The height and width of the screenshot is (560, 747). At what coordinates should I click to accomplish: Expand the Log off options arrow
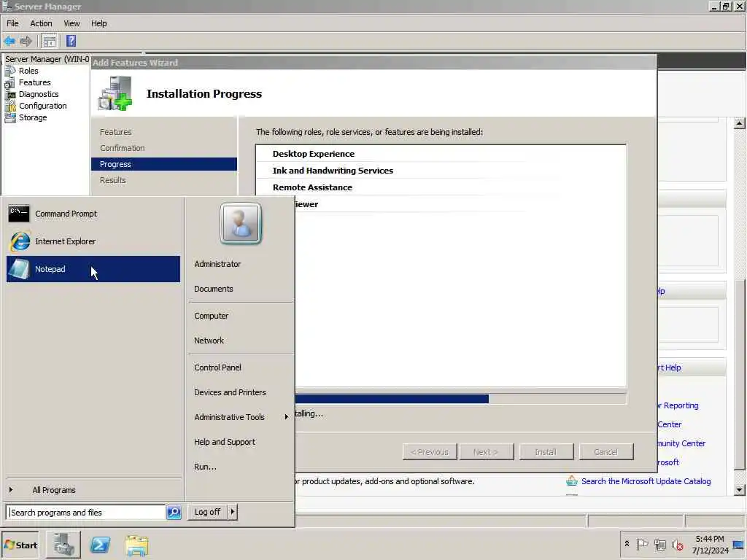[233, 512]
